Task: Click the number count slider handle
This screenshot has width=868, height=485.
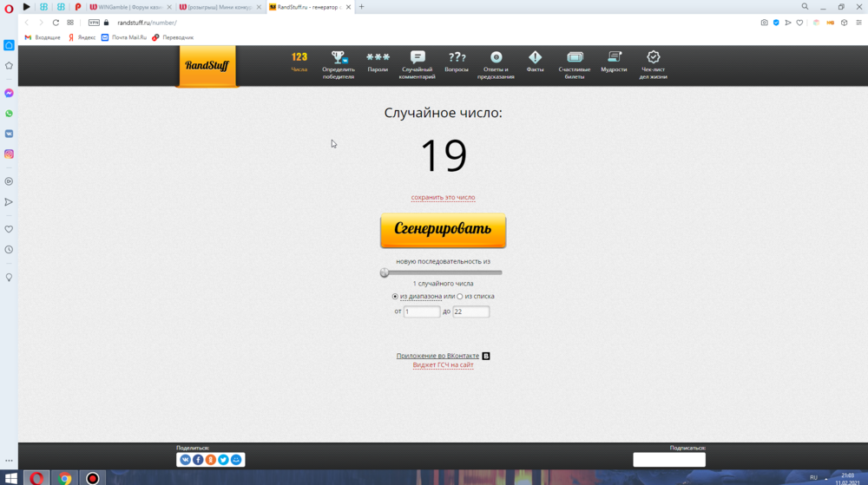Action: click(x=385, y=272)
